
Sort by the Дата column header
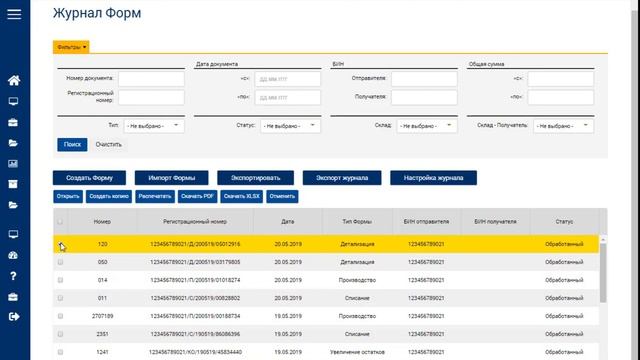pos(288,222)
